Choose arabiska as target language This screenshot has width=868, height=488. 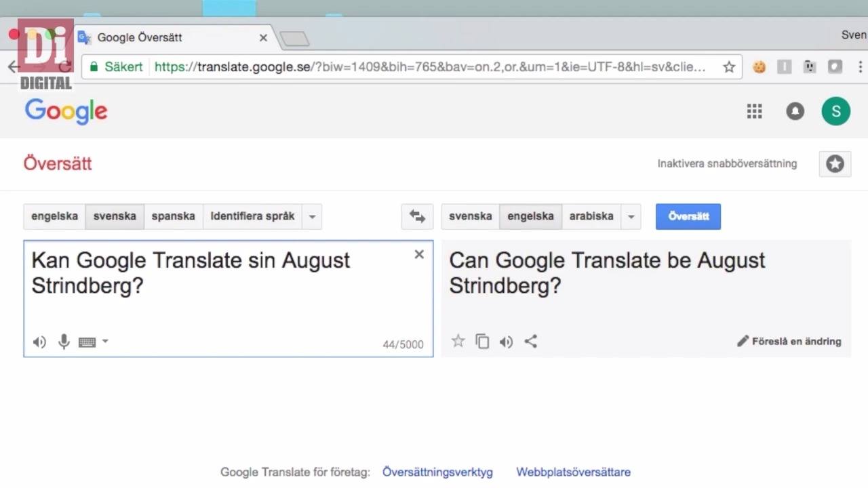pos(591,217)
